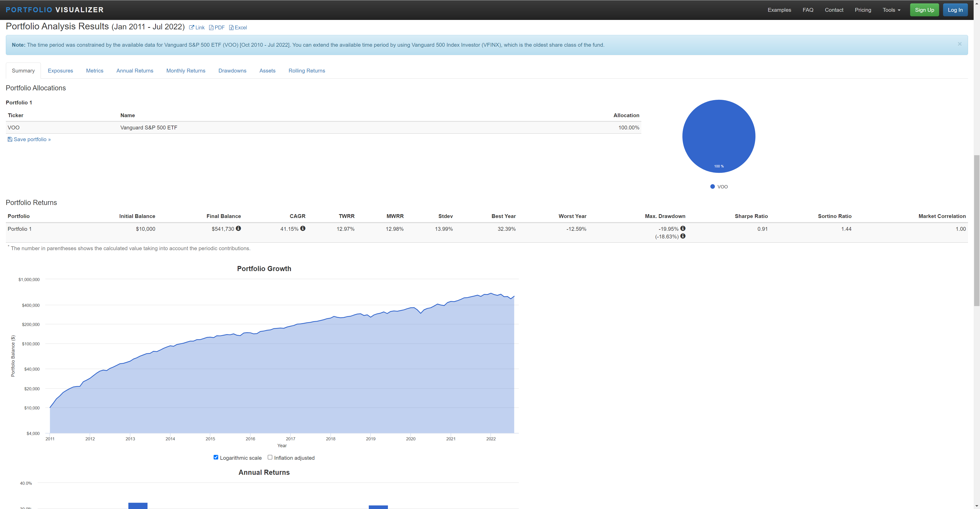Screen dimensions: 980x509
Task: Open the Rolling Returns tab
Action: (x=307, y=71)
